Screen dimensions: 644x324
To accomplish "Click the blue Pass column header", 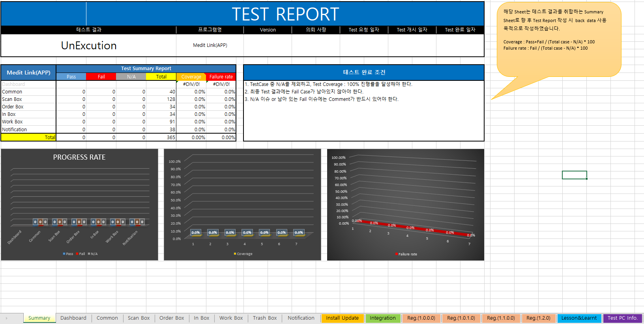I will point(71,77).
